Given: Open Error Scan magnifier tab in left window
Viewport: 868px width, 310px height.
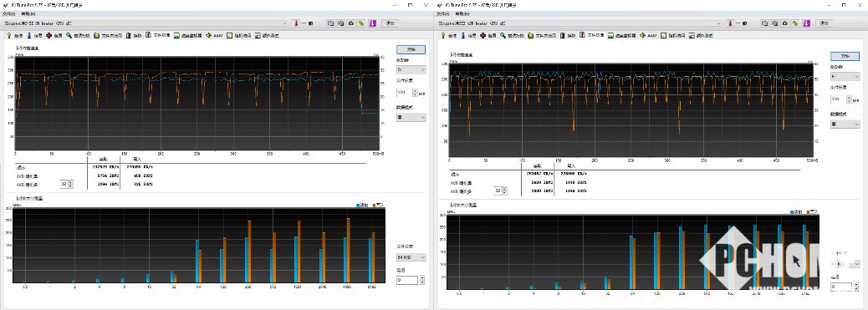Looking at the screenshot, I should 78,35.
